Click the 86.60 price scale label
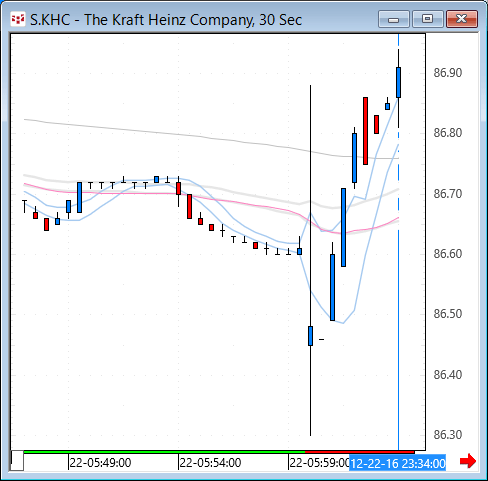Viewport: 488px width, 481px height. (x=447, y=254)
